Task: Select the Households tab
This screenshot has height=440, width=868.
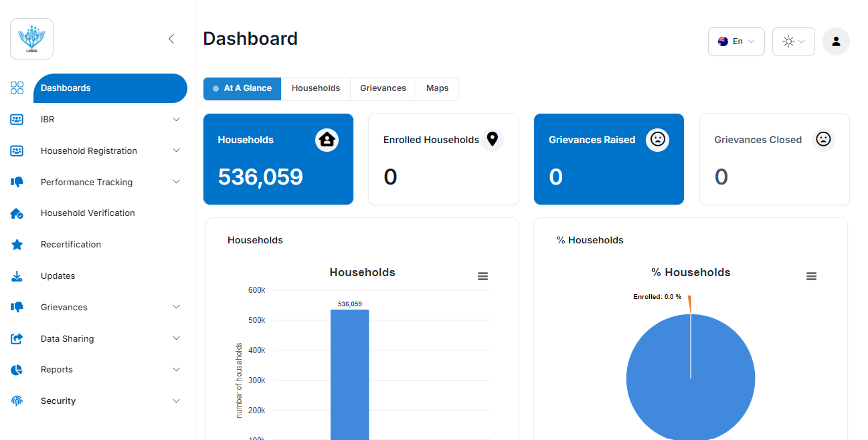Action: point(316,88)
